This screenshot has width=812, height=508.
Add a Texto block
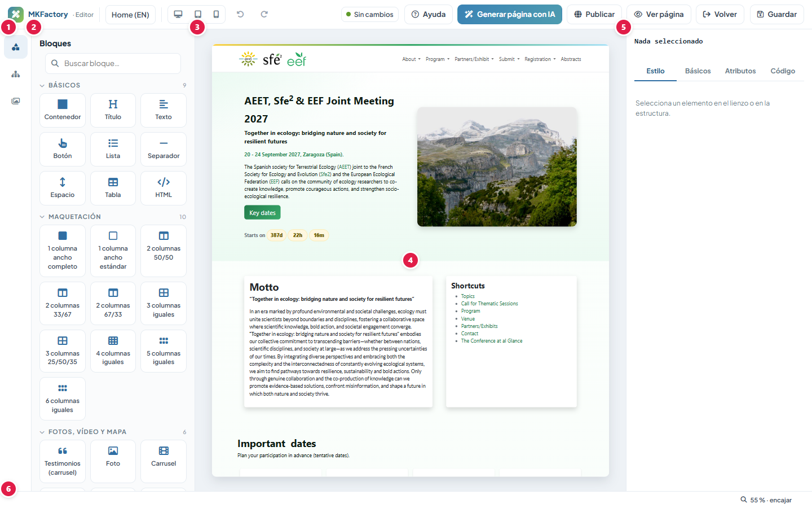tap(164, 110)
